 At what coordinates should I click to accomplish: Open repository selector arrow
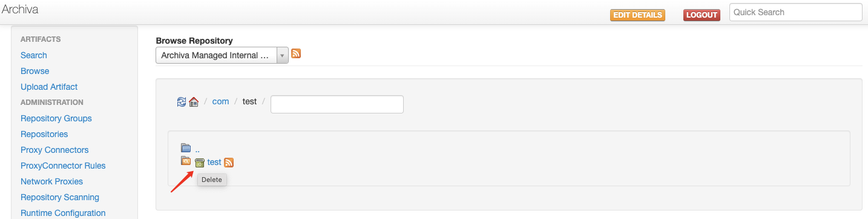pos(282,55)
